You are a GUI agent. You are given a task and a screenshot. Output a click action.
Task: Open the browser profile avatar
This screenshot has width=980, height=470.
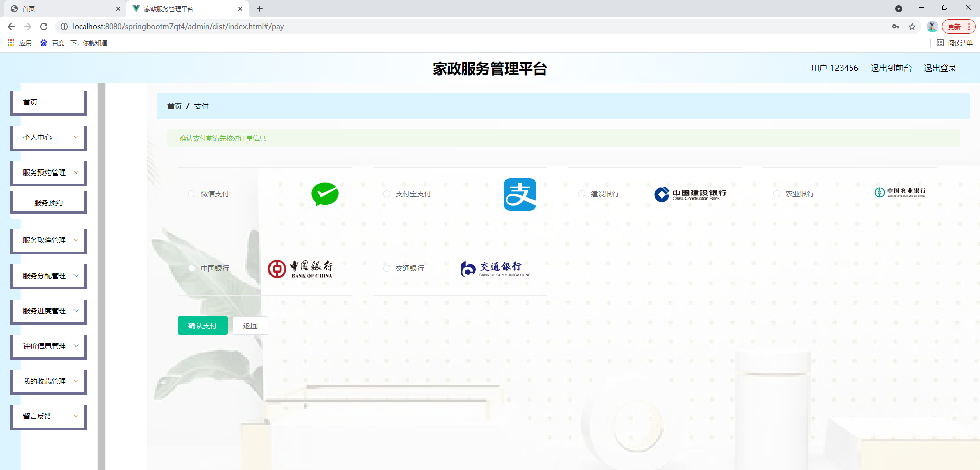tap(932, 27)
